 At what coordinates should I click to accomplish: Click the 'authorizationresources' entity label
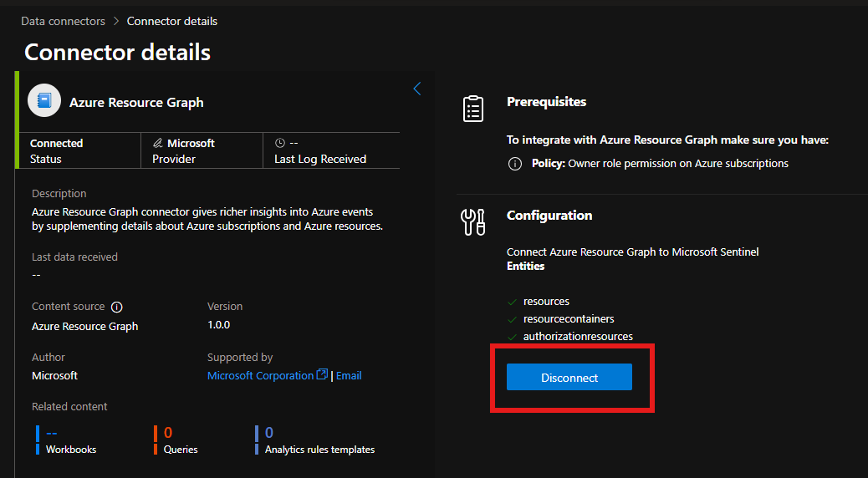[x=578, y=337]
